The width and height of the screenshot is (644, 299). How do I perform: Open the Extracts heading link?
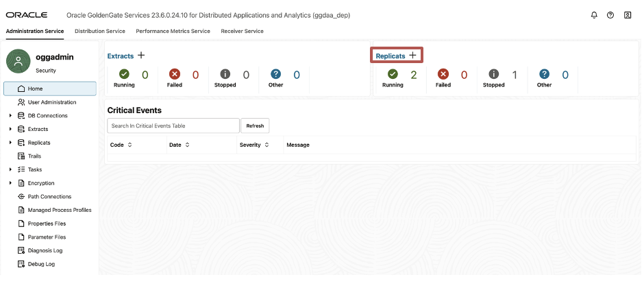coord(121,56)
